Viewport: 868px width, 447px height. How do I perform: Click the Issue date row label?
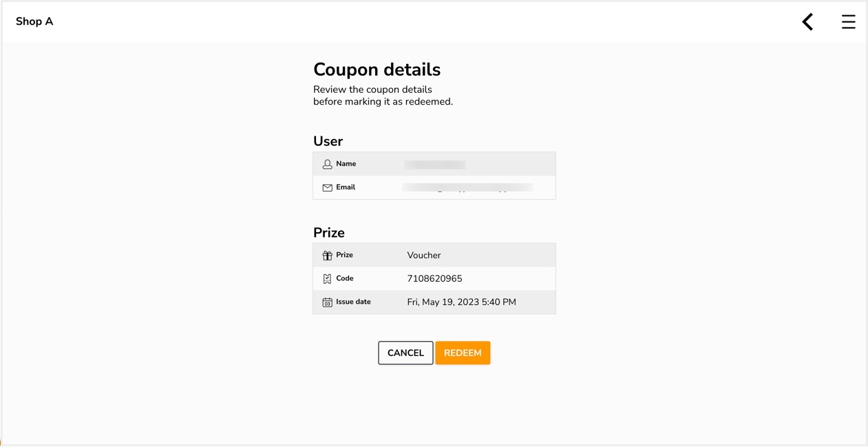pyautogui.click(x=353, y=302)
